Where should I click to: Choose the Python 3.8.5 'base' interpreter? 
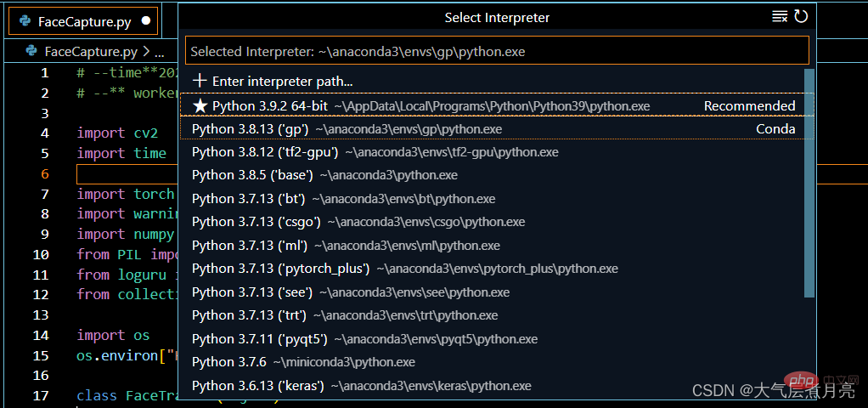point(324,175)
